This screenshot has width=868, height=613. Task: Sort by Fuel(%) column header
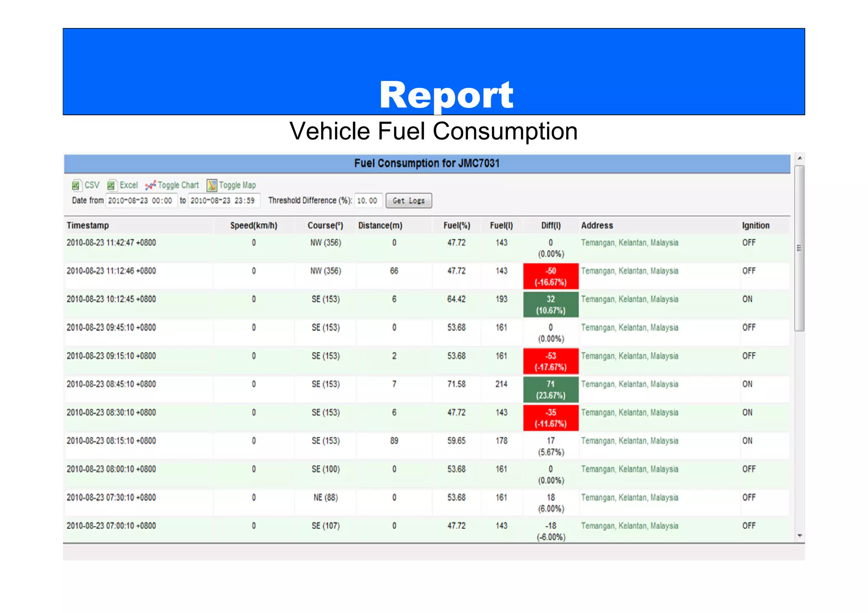pyautogui.click(x=457, y=225)
